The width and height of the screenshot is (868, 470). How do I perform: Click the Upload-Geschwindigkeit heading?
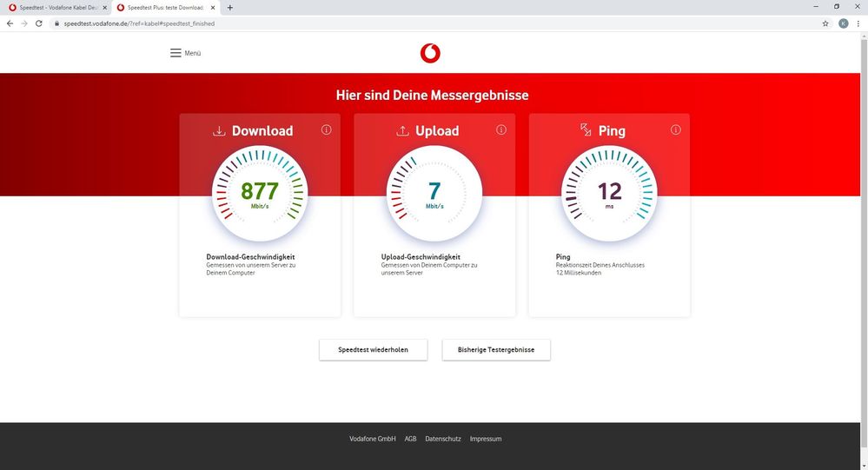tap(421, 257)
